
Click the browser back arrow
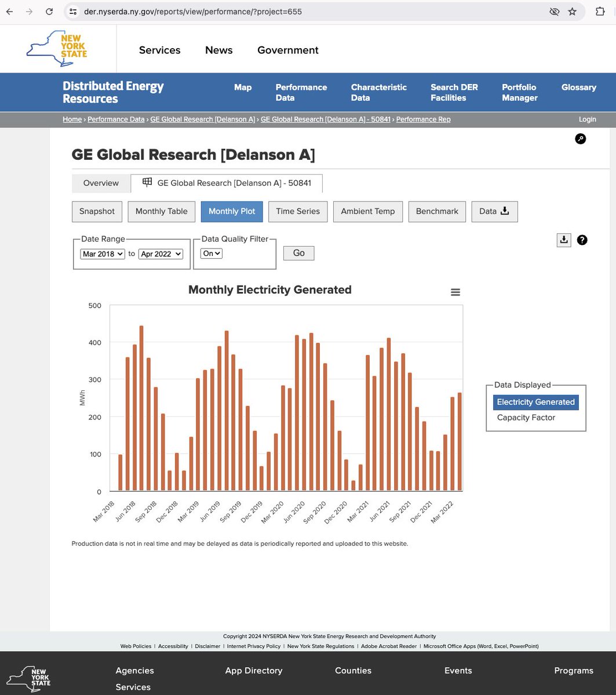[x=9, y=12]
